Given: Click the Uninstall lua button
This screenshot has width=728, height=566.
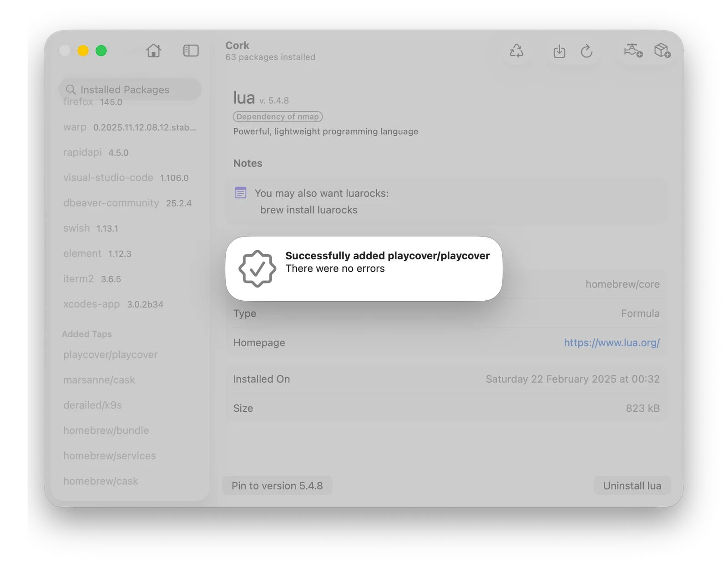Looking at the screenshot, I should coord(632,485).
